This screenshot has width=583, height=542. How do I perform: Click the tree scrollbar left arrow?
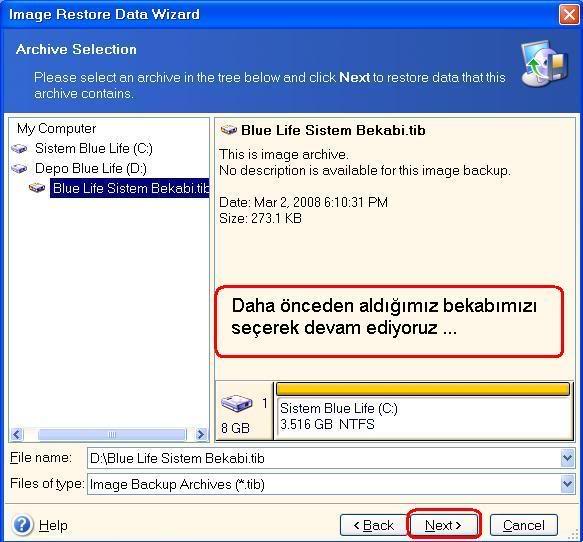pyautogui.click(x=17, y=434)
